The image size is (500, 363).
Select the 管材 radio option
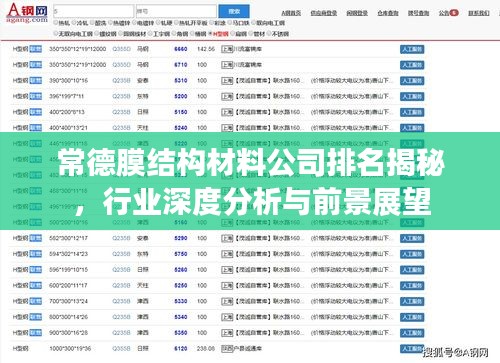[251, 34]
